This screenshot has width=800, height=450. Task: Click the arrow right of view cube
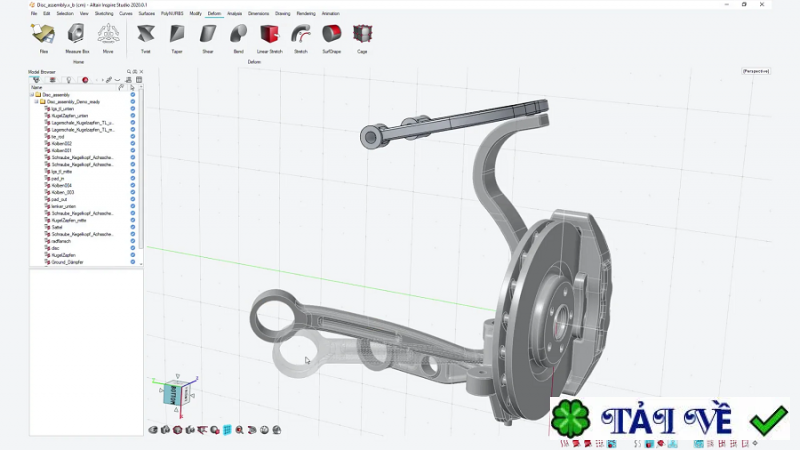[x=192, y=395]
